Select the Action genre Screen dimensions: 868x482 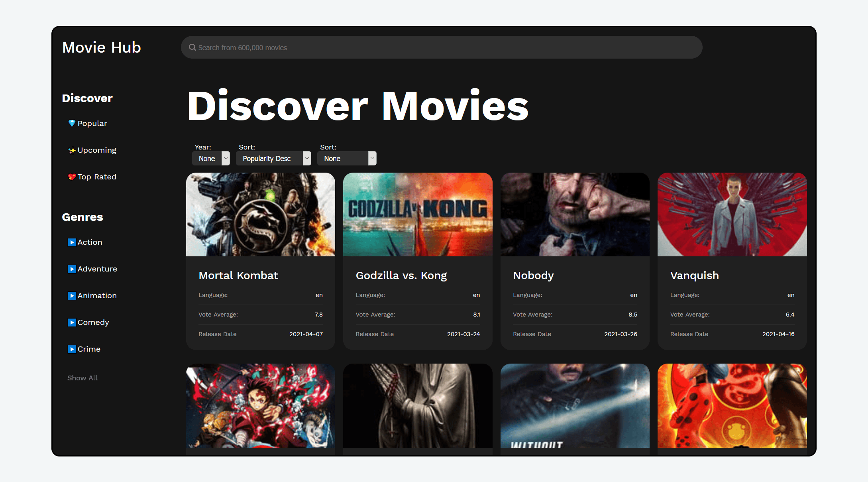90,242
